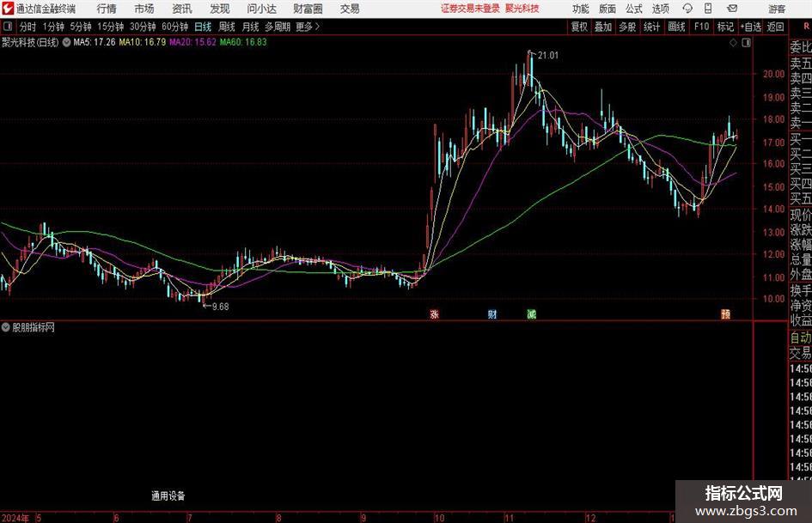Switch to the 60分钟 period tab
The width and height of the screenshot is (812, 523).
pos(175,27)
